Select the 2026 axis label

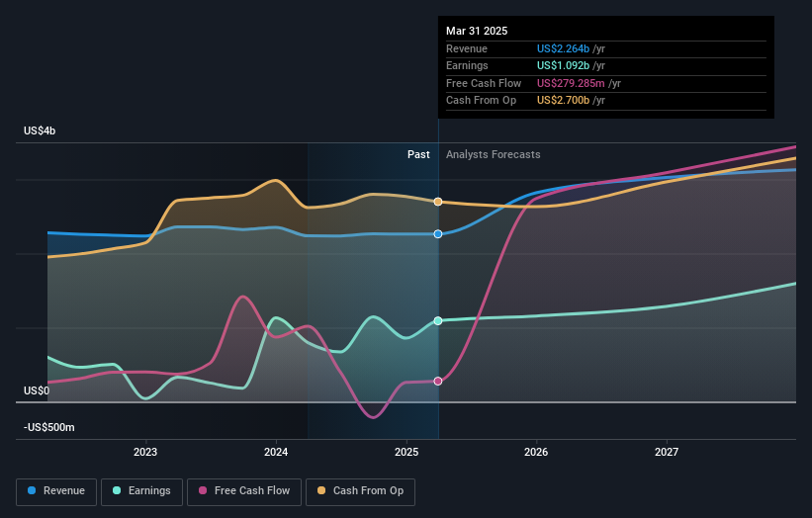[536, 452]
